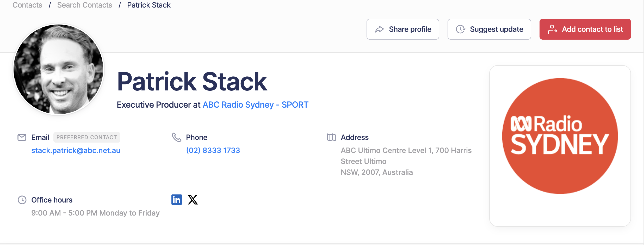Click Patrick Stack's profile photo
The image size is (644, 245).
[x=58, y=69]
